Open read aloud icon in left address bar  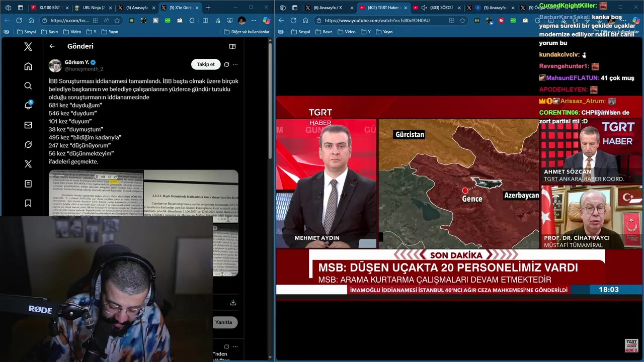pos(106,21)
